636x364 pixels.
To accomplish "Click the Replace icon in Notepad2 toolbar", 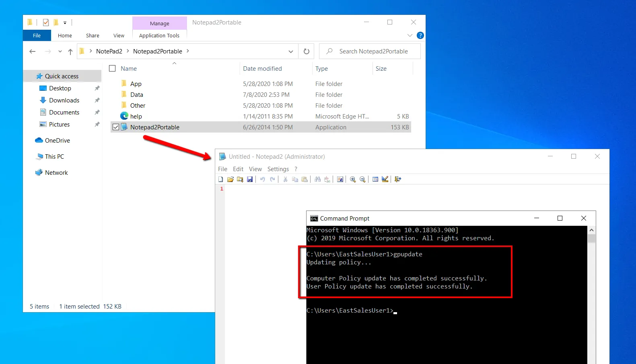I will pyautogui.click(x=327, y=179).
